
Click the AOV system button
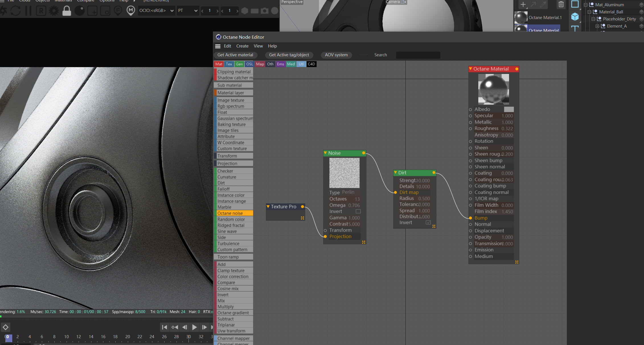click(x=336, y=55)
